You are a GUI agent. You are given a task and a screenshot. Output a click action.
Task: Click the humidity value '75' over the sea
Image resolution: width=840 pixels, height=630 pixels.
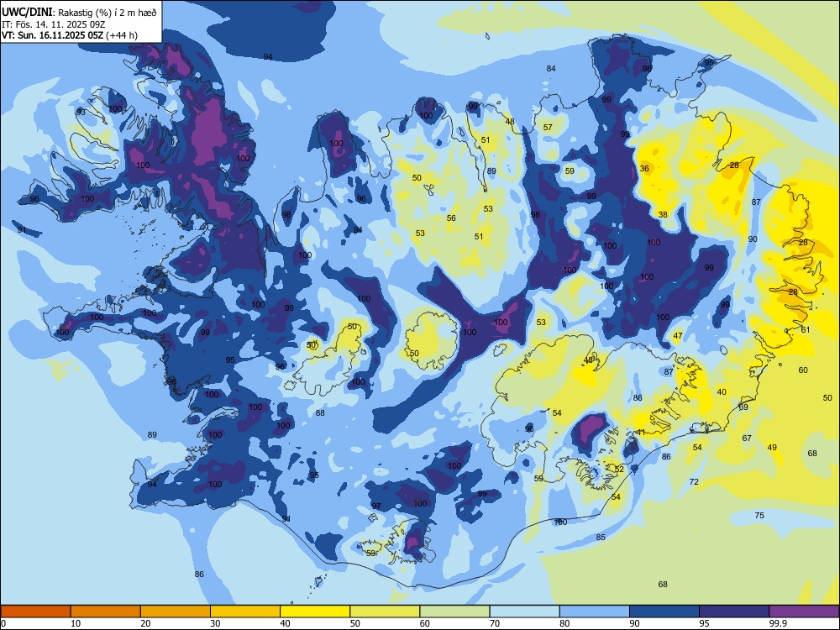pos(759,516)
